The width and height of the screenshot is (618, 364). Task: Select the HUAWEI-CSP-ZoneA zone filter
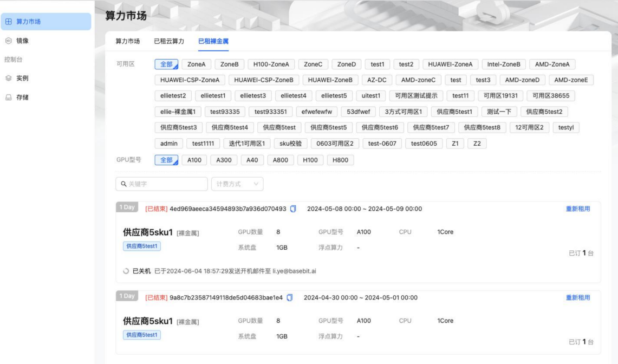tap(190, 80)
